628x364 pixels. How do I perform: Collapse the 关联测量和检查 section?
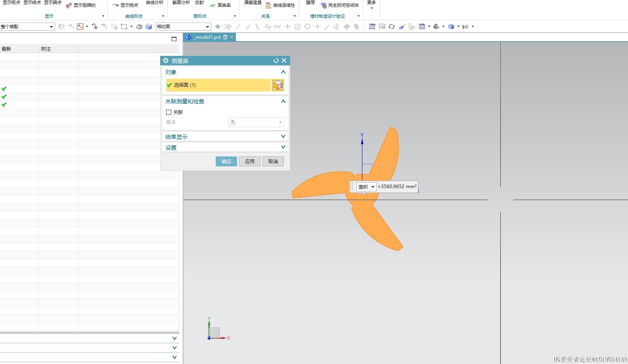283,101
